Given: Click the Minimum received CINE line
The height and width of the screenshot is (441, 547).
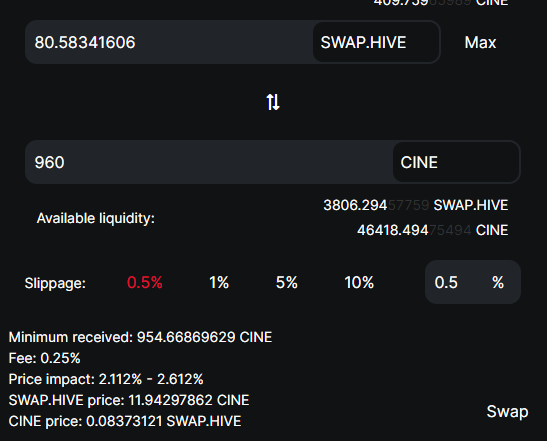Looking at the screenshot, I should pyautogui.click(x=140, y=337).
